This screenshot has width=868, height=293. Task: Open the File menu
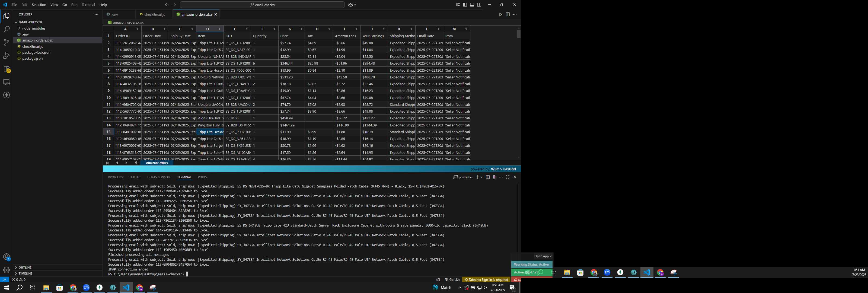pyautogui.click(x=14, y=5)
